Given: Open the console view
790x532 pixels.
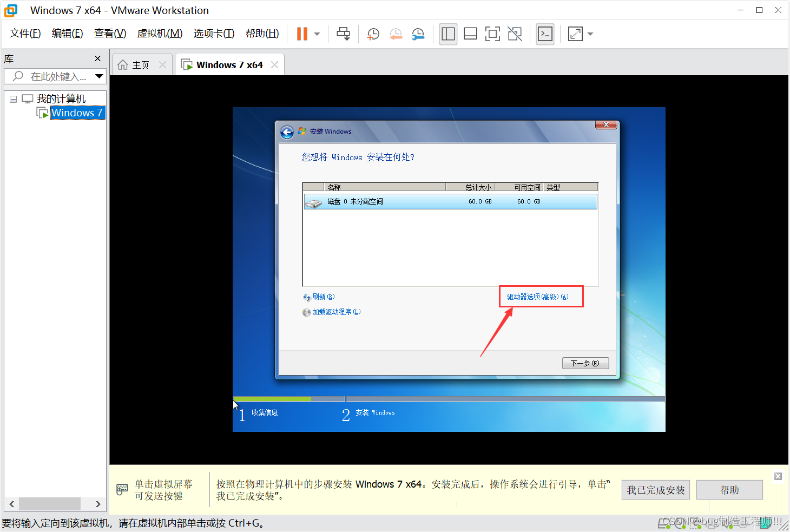Looking at the screenshot, I should tap(545, 34).
